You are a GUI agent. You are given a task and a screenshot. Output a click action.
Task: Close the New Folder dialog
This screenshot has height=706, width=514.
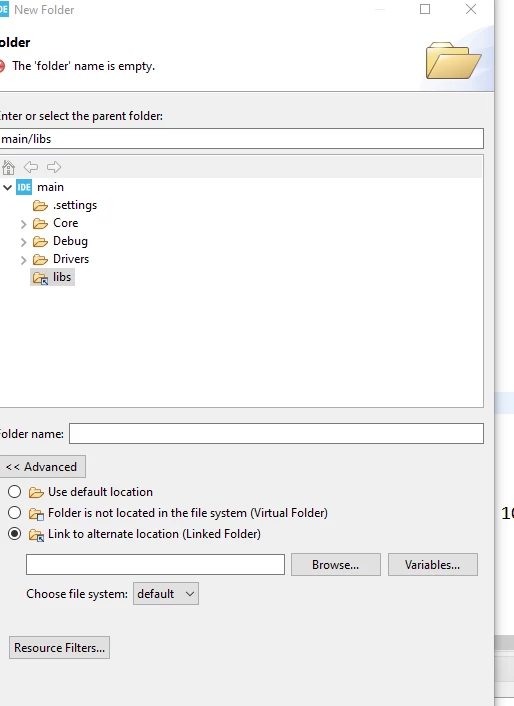[x=471, y=9]
